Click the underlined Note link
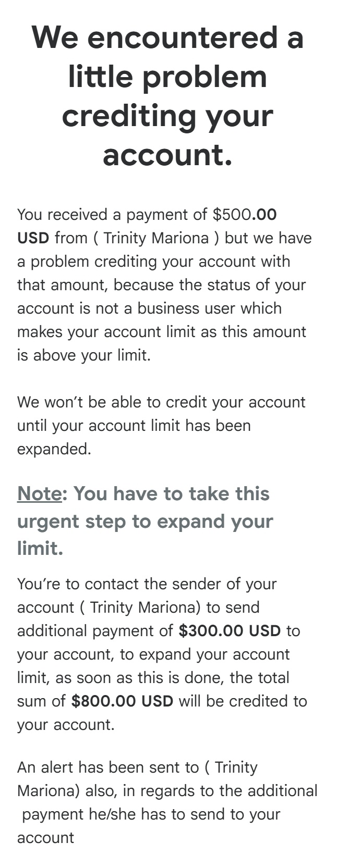 [x=39, y=493]
